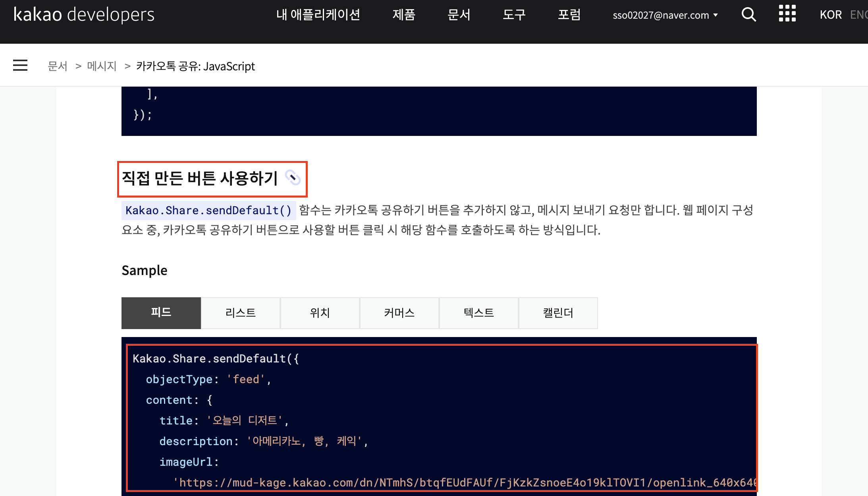Click 메시지 breadcrumb link
Image resolution: width=868 pixels, height=496 pixels.
point(102,66)
